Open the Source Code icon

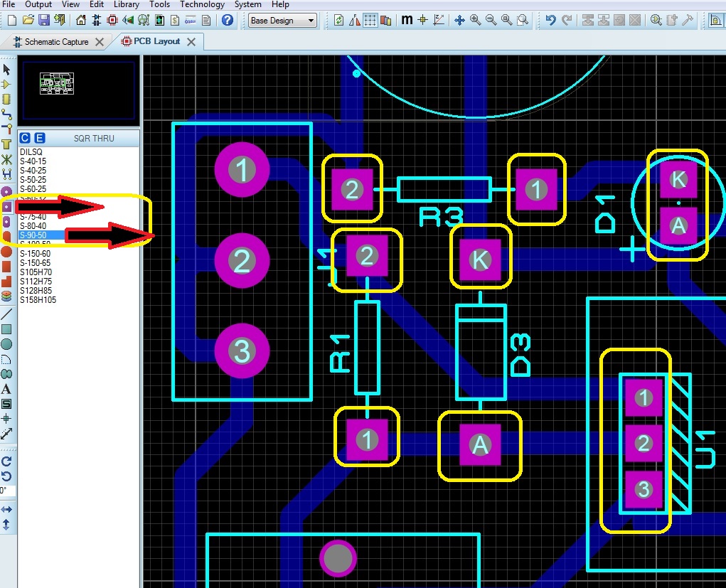pyautogui.click(x=191, y=20)
